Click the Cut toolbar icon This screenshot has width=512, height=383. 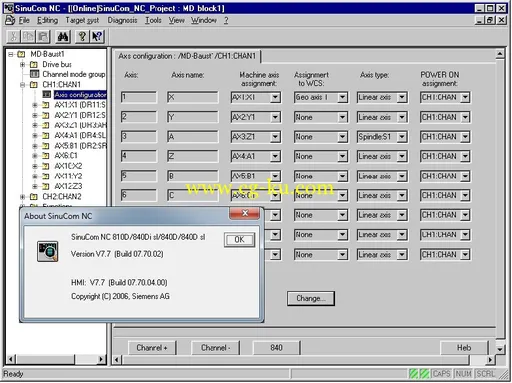[14, 36]
